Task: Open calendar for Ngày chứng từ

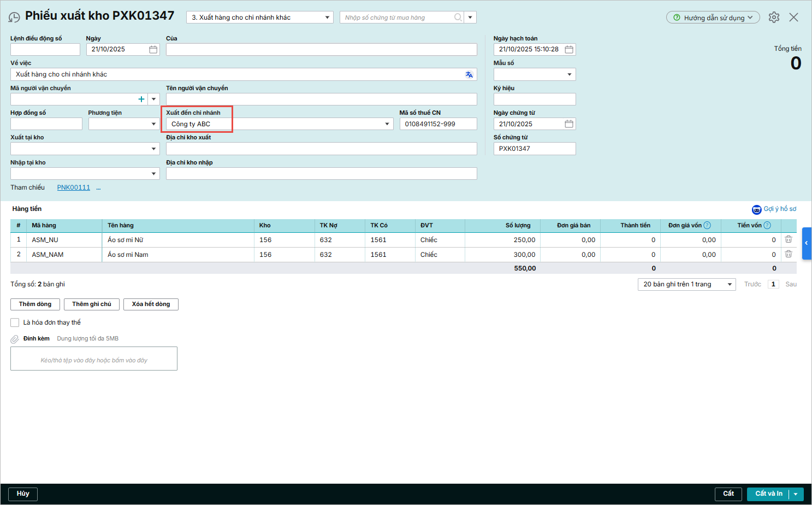Action: coord(569,124)
